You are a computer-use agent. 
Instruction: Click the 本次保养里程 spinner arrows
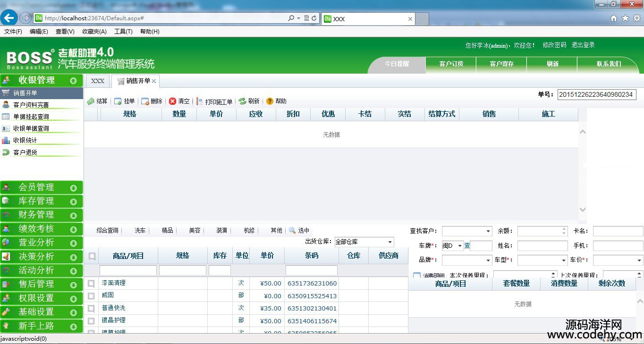553,275
